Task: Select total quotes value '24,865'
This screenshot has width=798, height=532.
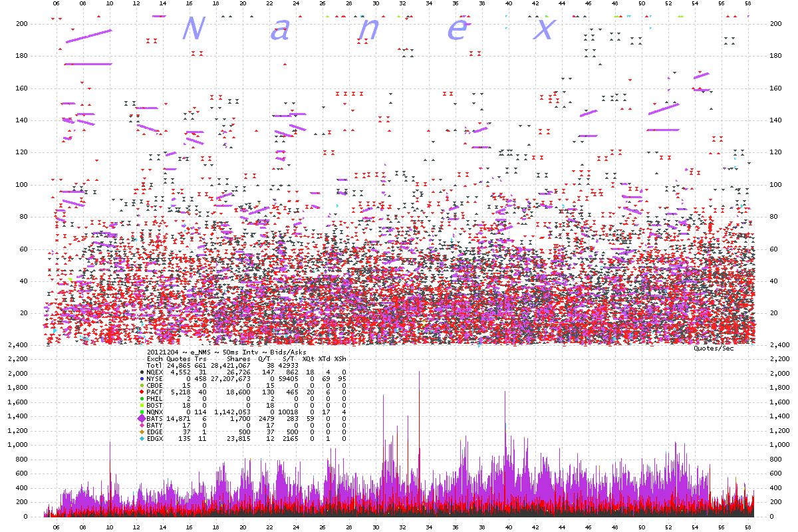Action: pos(178,366)
